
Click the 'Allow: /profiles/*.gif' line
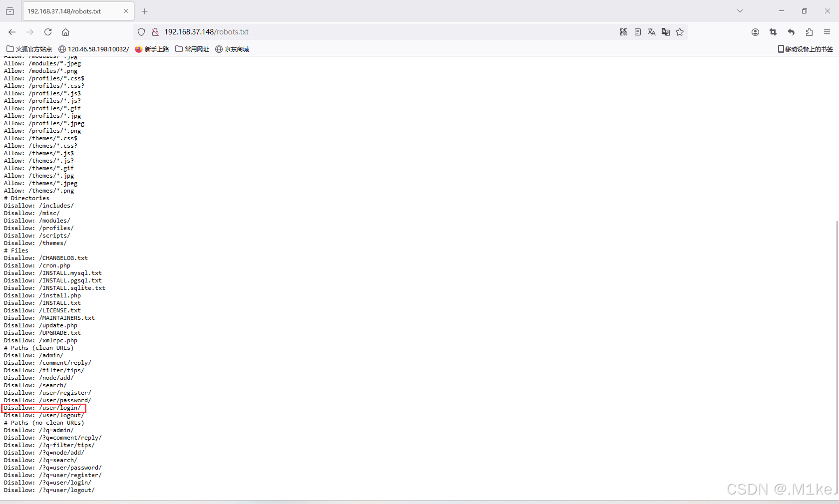[x=42, y=108]
